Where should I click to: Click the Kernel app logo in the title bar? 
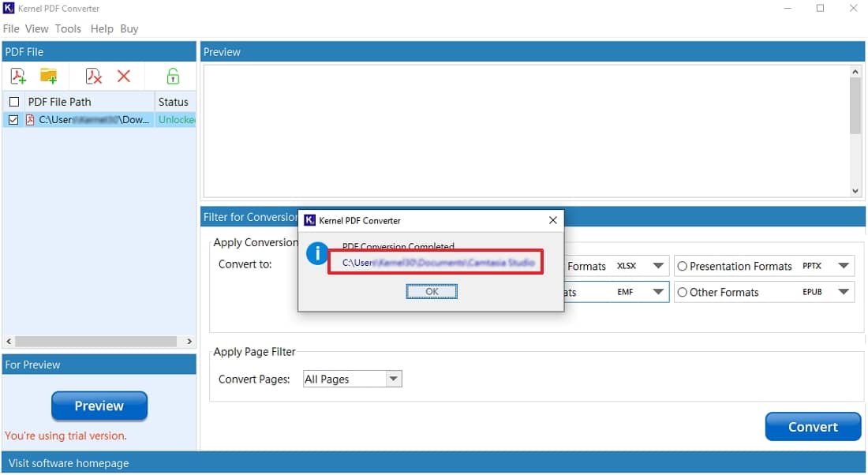coord(9,9)
